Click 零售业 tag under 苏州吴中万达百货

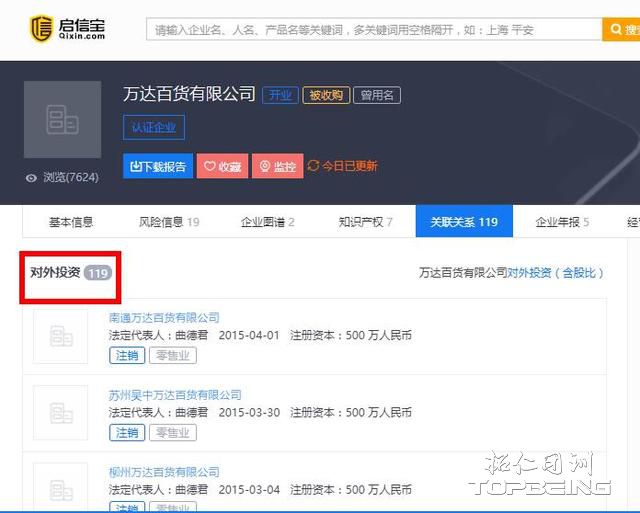(x=173, y=433)
